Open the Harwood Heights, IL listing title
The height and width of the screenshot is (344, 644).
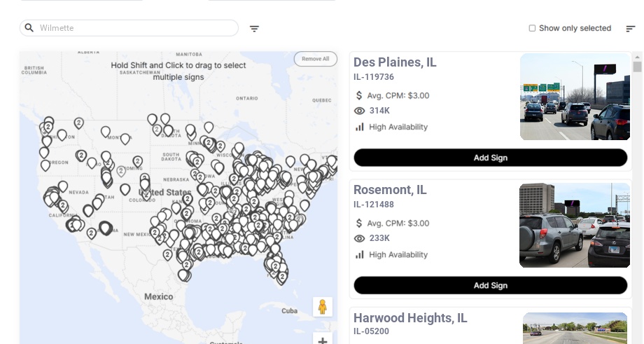pos(410,318)
